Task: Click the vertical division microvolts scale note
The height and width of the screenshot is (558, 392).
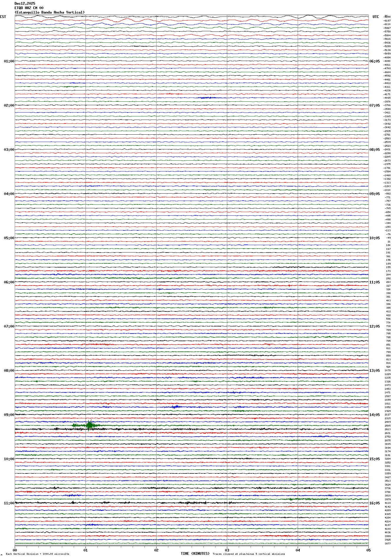Action: tap(37, 554)
